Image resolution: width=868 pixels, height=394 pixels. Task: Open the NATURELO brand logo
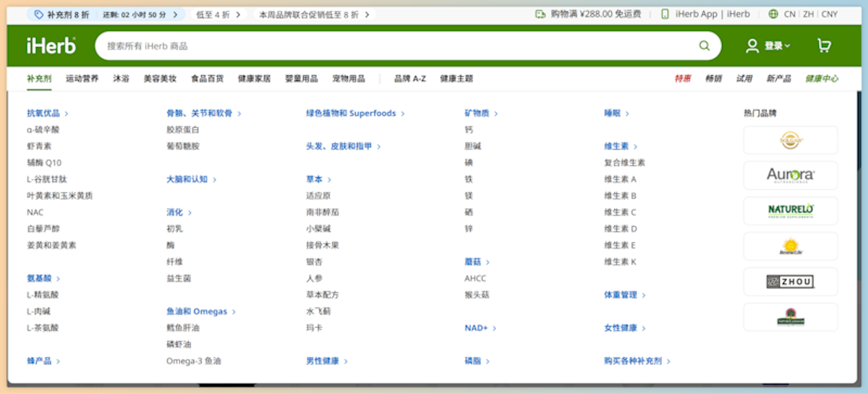pos(791,210)
